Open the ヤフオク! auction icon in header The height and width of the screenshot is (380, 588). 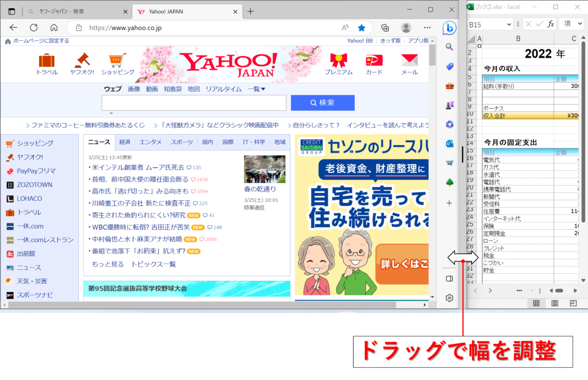coord(82,64)
